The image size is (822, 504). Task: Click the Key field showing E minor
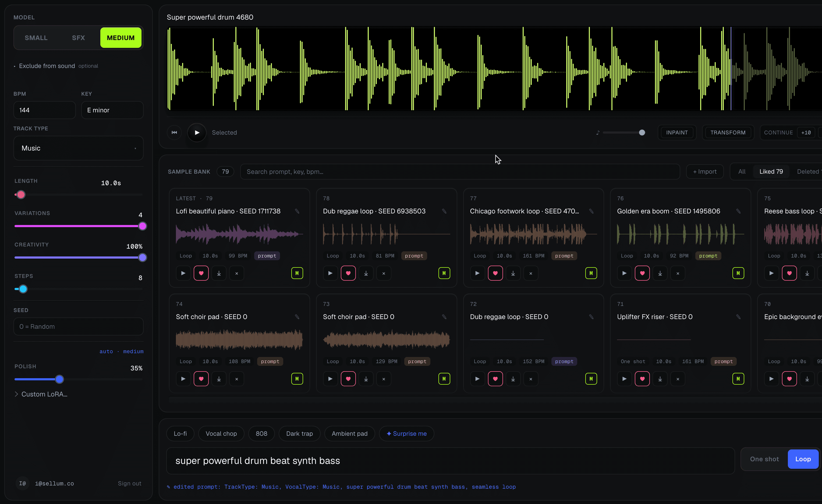(x=112, y=110)
